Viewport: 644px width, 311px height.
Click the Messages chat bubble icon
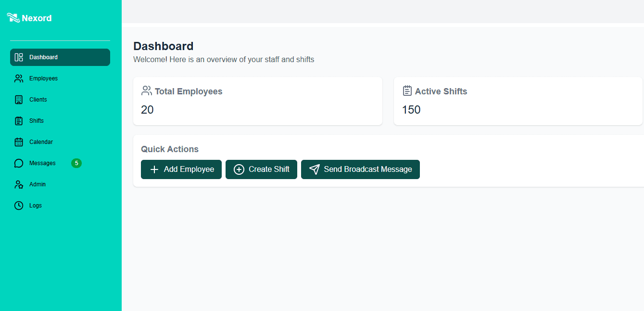click(18, 163)
